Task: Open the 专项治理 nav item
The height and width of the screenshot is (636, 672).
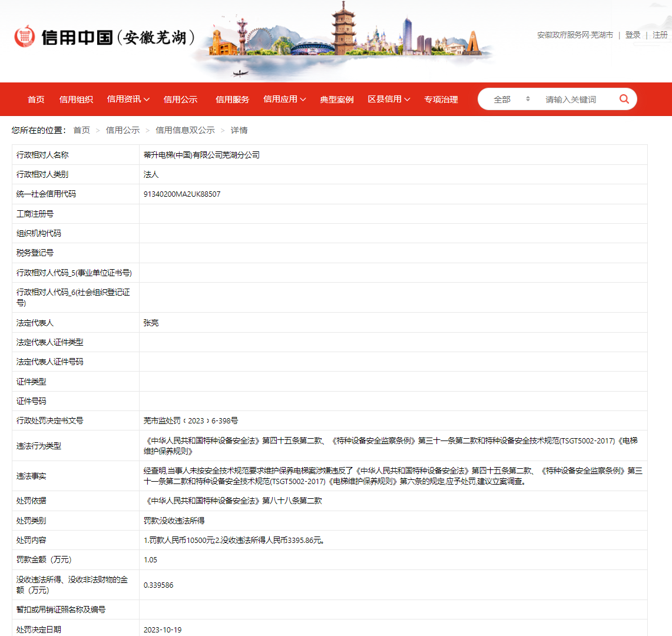Action: [x=441, y=100]
